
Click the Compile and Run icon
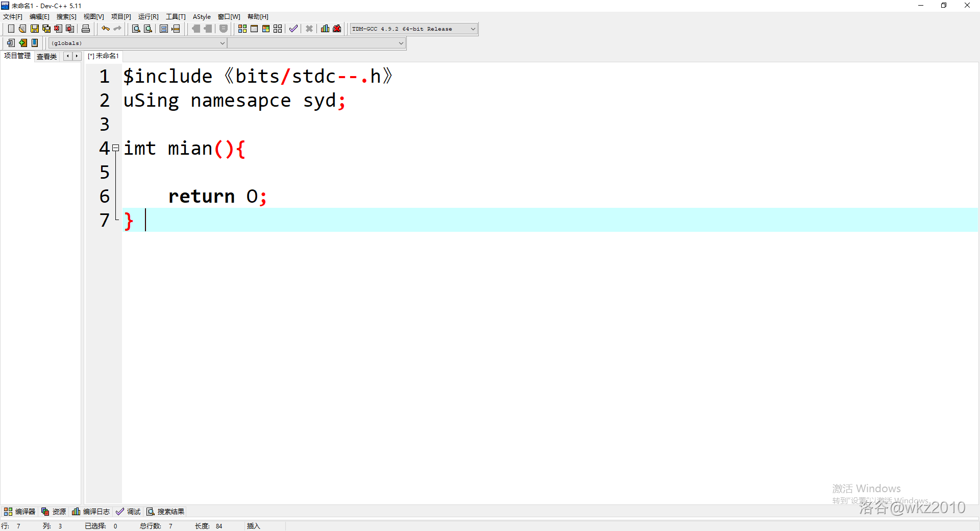(x=266, y=29)
